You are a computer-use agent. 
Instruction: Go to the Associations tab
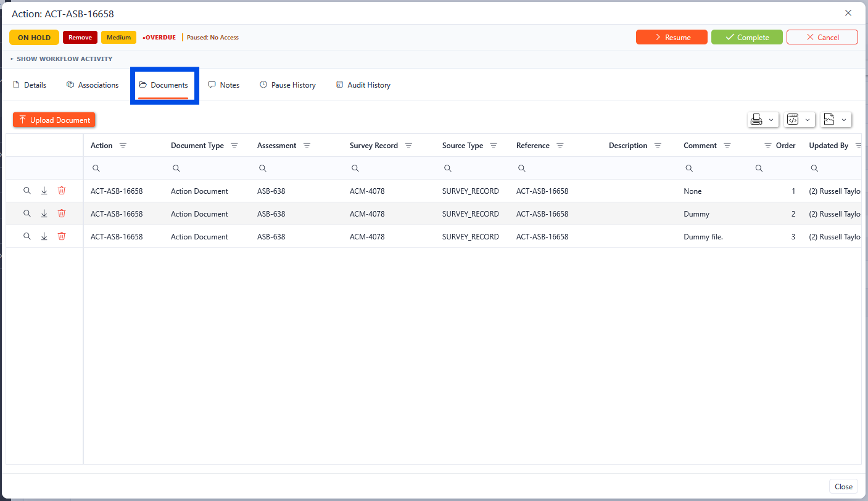pos(93,85)
